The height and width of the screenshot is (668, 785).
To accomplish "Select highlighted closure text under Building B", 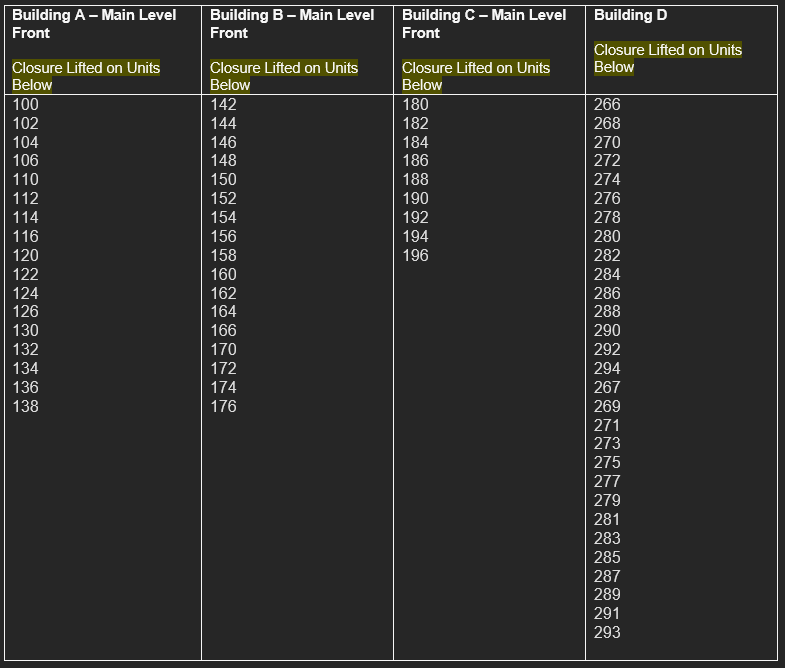I will pos(284,76).
